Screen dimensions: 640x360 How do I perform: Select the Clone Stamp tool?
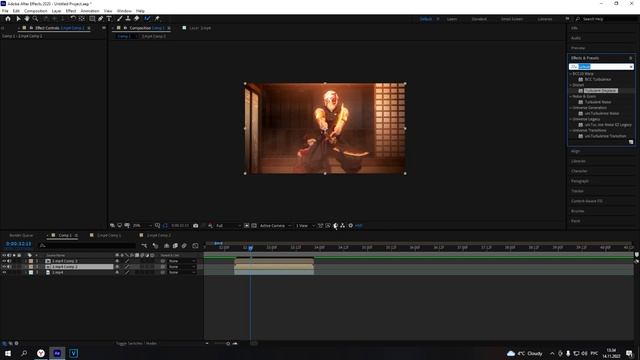tap(128, 19)
